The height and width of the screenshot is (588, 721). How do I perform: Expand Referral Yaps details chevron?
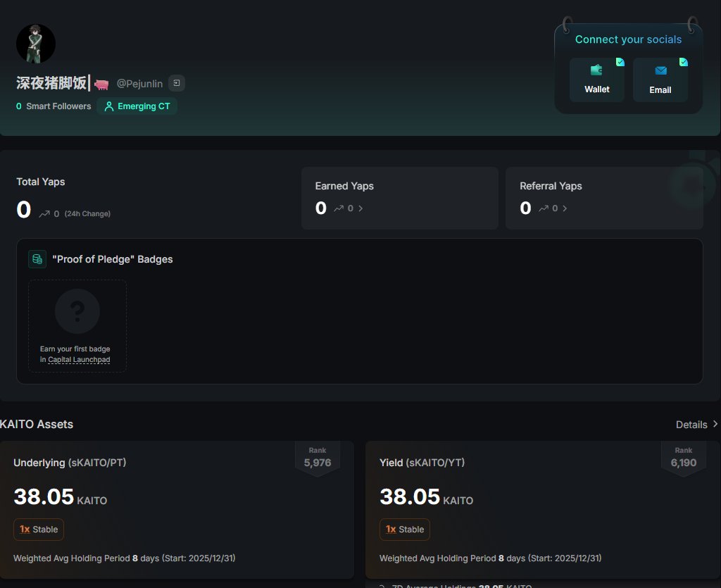pos(565,208)
